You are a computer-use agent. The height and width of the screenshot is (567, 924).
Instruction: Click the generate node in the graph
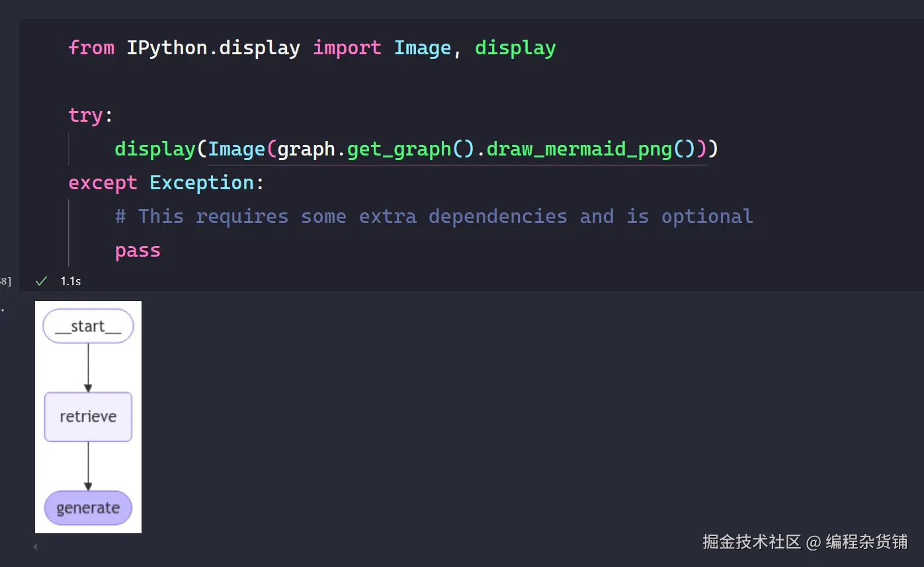pos(87,507)
